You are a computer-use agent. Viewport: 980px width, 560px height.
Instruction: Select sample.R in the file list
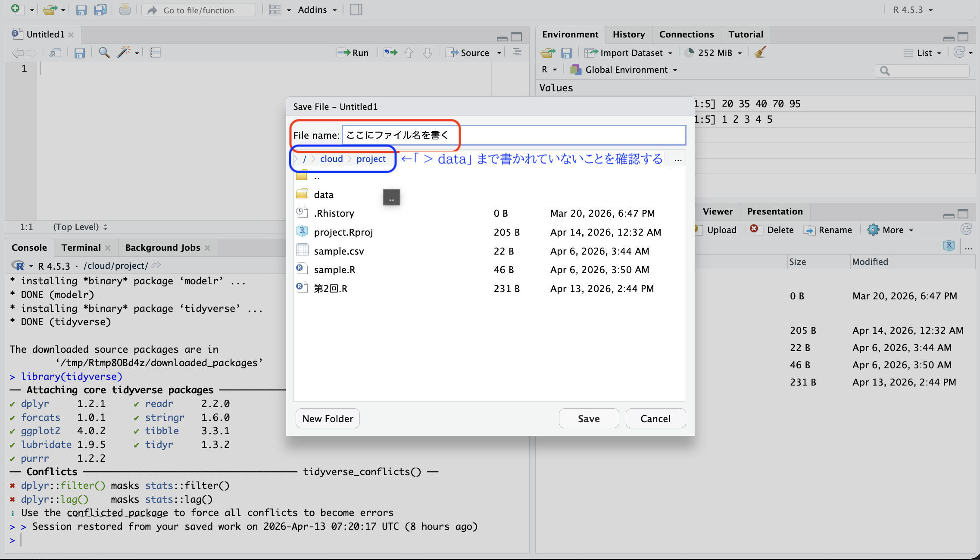[x=334, y=270]
